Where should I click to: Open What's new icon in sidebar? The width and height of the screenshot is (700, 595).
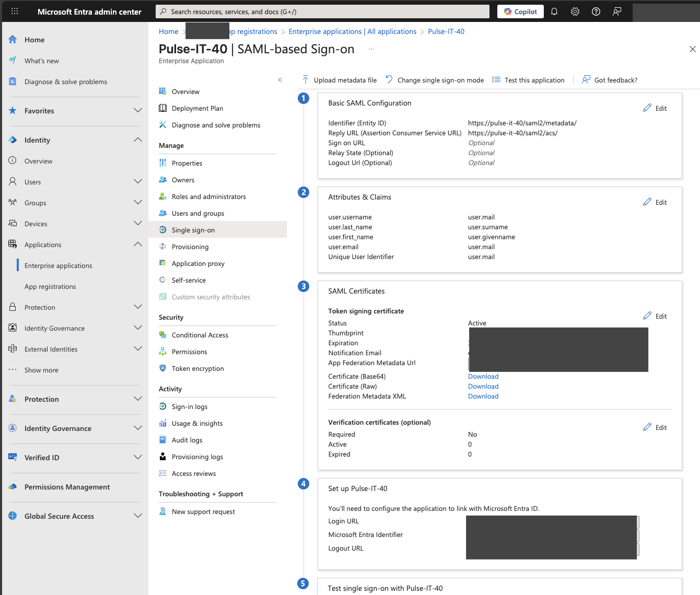point(13,61)
